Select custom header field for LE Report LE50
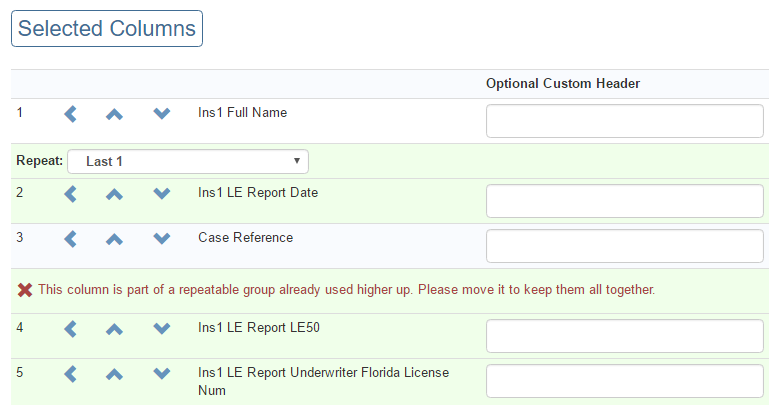781x415 pixels. click(x=624, y=336)
